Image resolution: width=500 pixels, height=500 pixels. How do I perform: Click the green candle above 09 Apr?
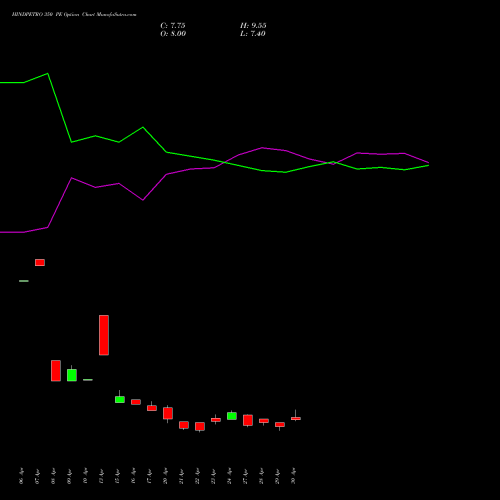(x=72, y=375)
